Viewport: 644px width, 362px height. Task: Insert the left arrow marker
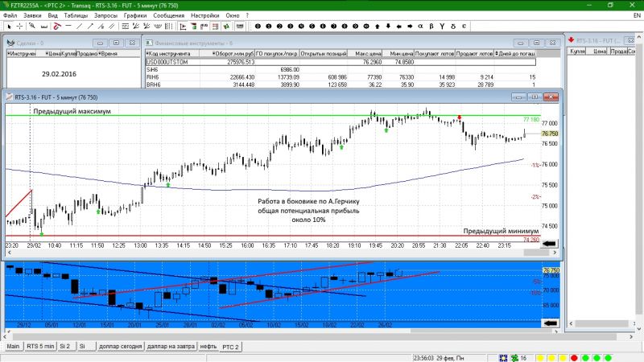point(398,27)
